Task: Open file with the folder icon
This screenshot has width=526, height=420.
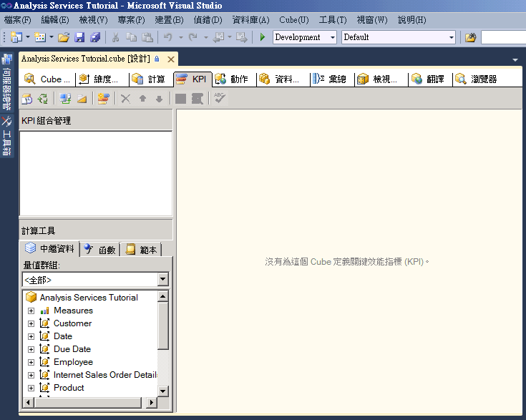Action: [64, 37]
